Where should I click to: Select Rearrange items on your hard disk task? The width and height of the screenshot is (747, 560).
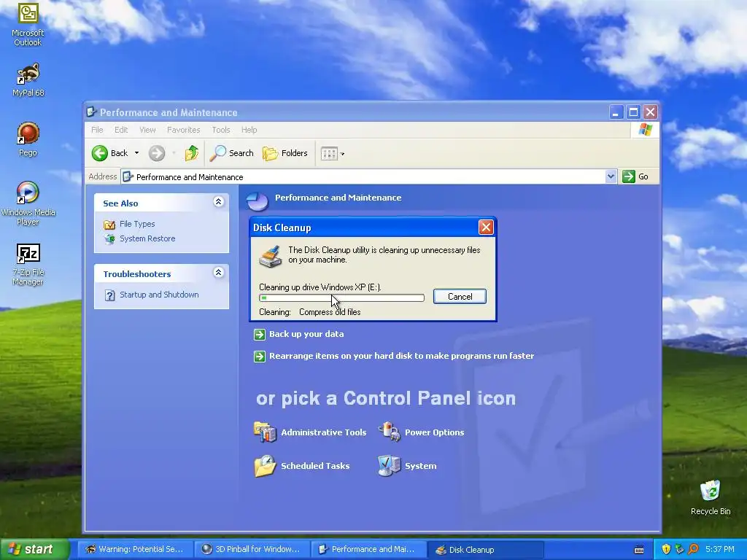[x=402, y=356]
